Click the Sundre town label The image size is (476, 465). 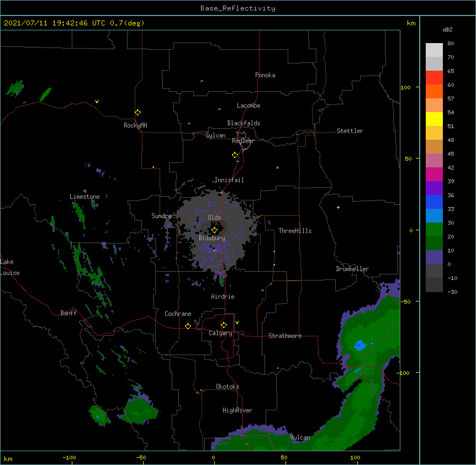coord(161,216)
